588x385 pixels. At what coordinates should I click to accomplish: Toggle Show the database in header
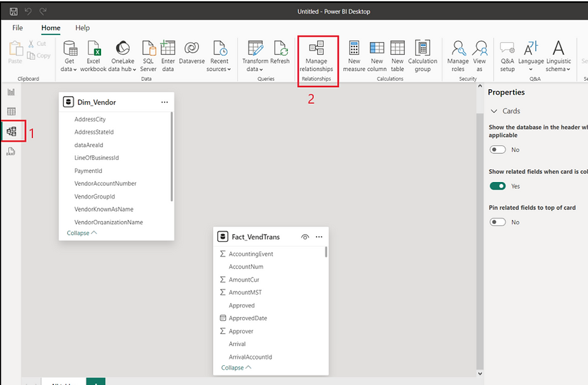pos(498,150)
